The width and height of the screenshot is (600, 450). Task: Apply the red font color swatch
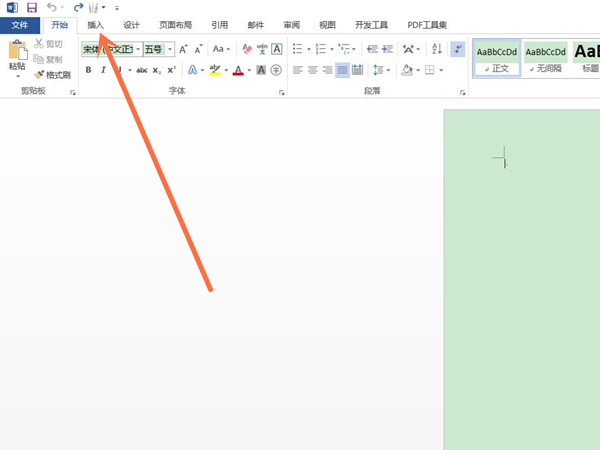tap(238, 70)
